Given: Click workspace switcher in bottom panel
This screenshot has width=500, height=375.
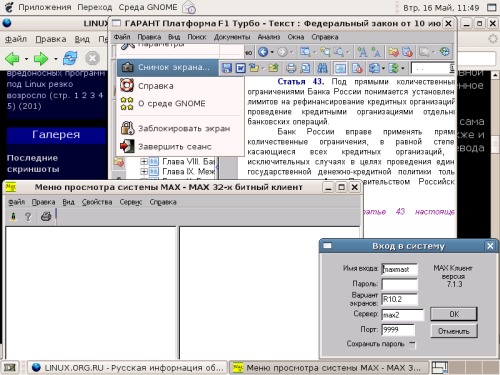Looking at the screenshot, I should coord(465,368).
